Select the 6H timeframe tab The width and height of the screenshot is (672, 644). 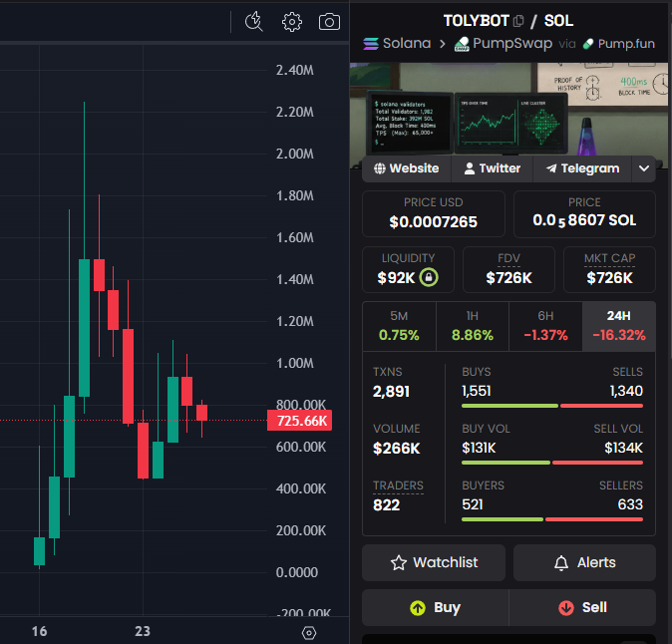545,326
